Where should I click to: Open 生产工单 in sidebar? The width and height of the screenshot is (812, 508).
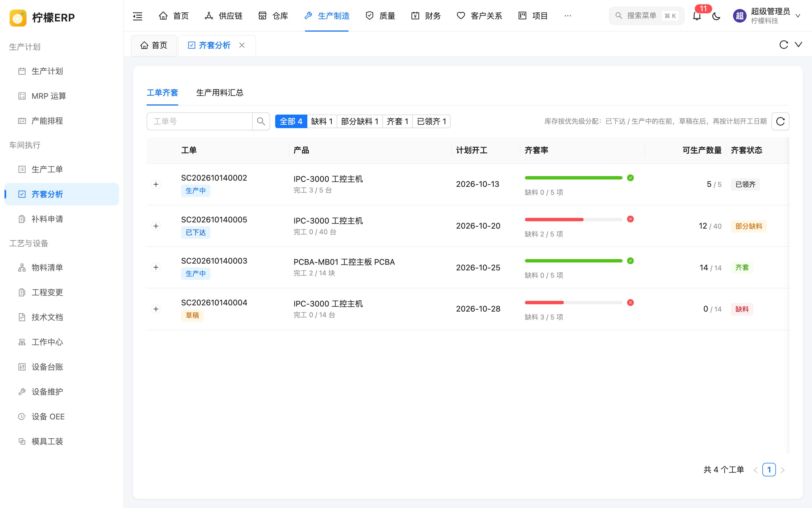point(62,169)
